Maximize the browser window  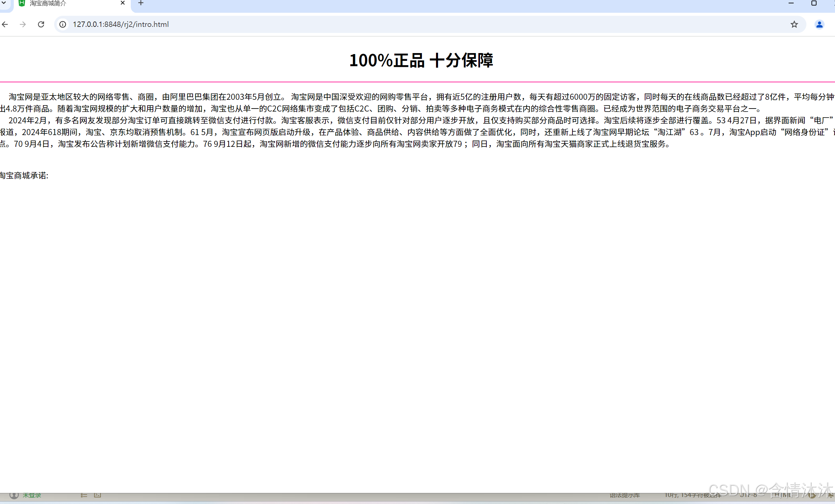tap(813, 3)
